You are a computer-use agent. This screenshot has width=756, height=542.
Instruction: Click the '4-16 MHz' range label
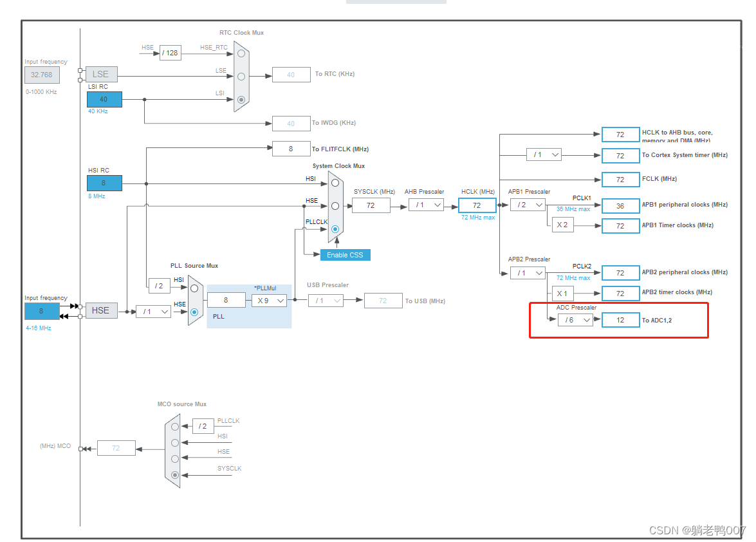pos(39,328)
